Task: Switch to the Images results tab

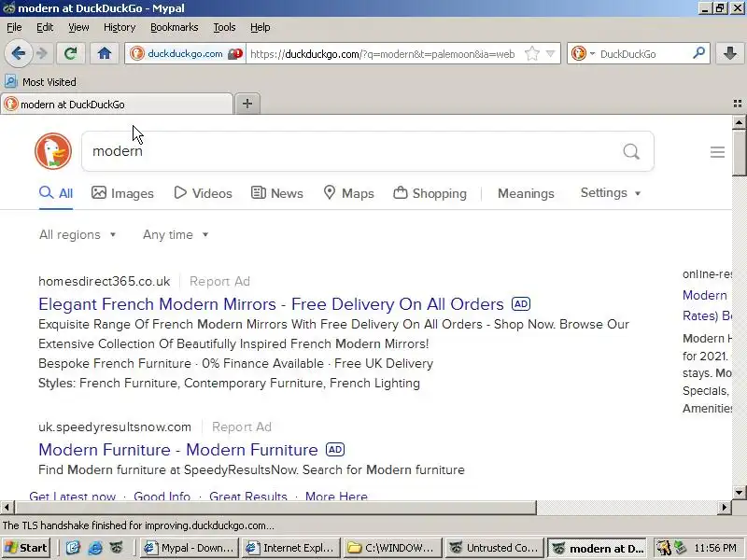Action: point(122,193)
